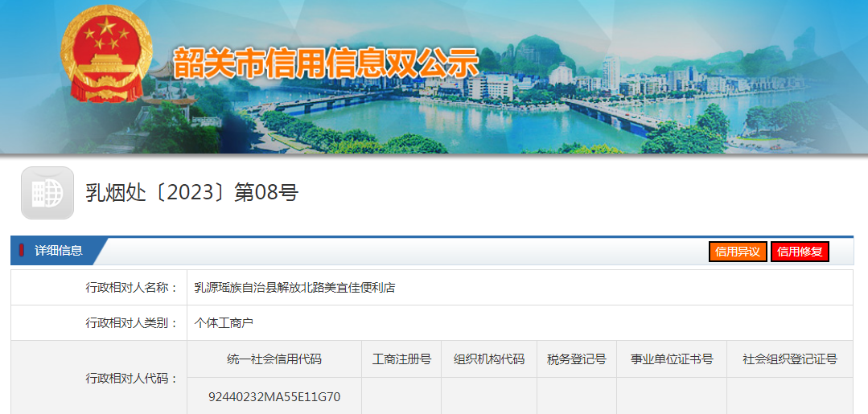Viewport: 868px width, 414px height.
Task: Click the 行政相对人代码 row label
Action: click(x=132, y=378)
